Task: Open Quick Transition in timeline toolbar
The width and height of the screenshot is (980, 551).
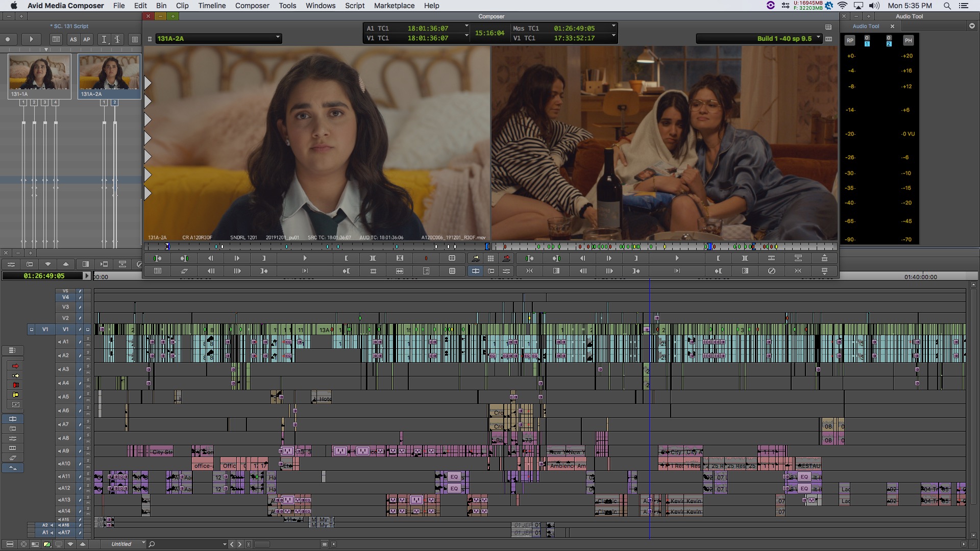Action: (86, 264)
